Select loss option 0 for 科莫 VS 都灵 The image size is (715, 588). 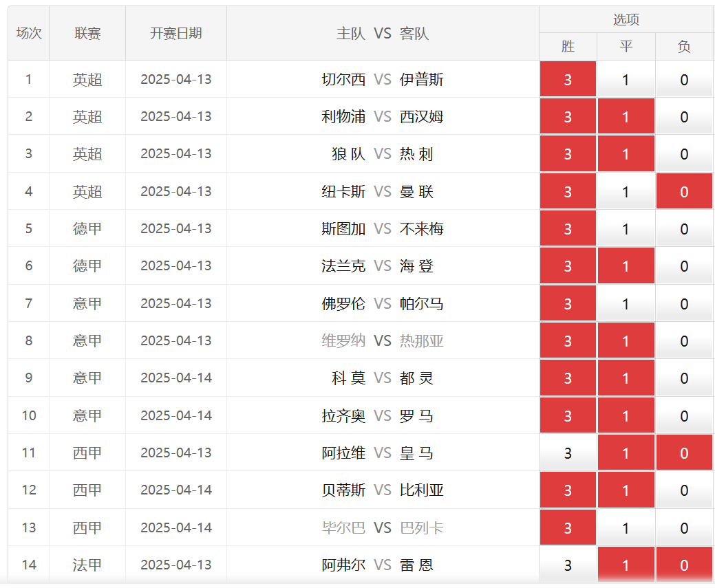point(684,378)
